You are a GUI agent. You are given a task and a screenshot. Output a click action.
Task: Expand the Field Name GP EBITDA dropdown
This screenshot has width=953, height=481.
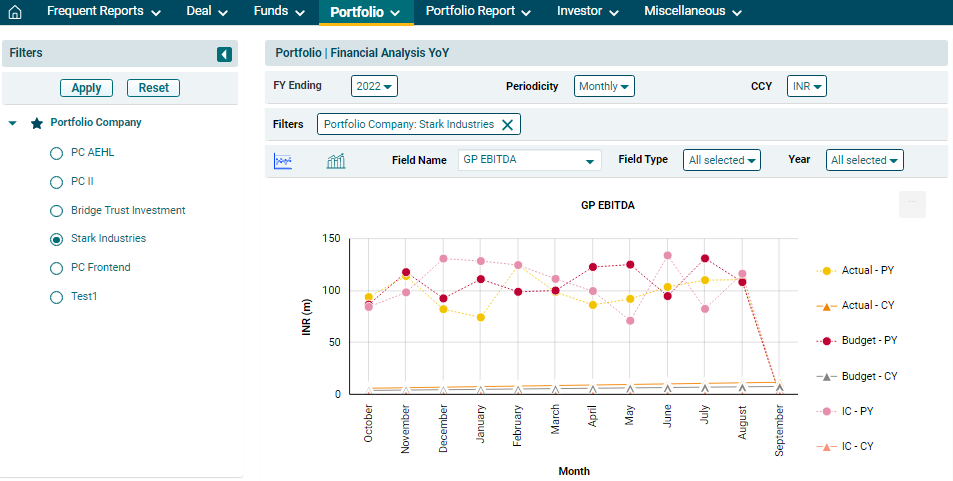point(529,160)
